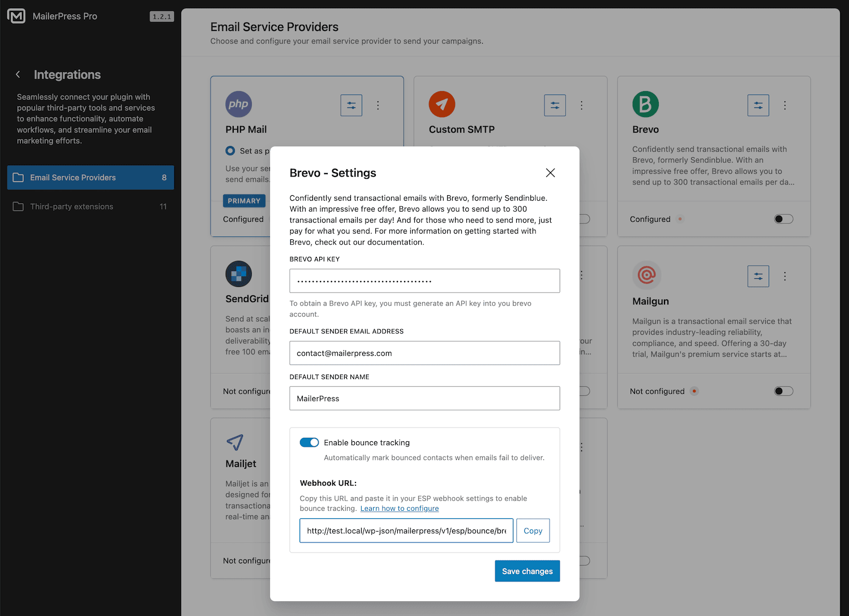Click the Brevo logo on its card

[x=645, y=104]
